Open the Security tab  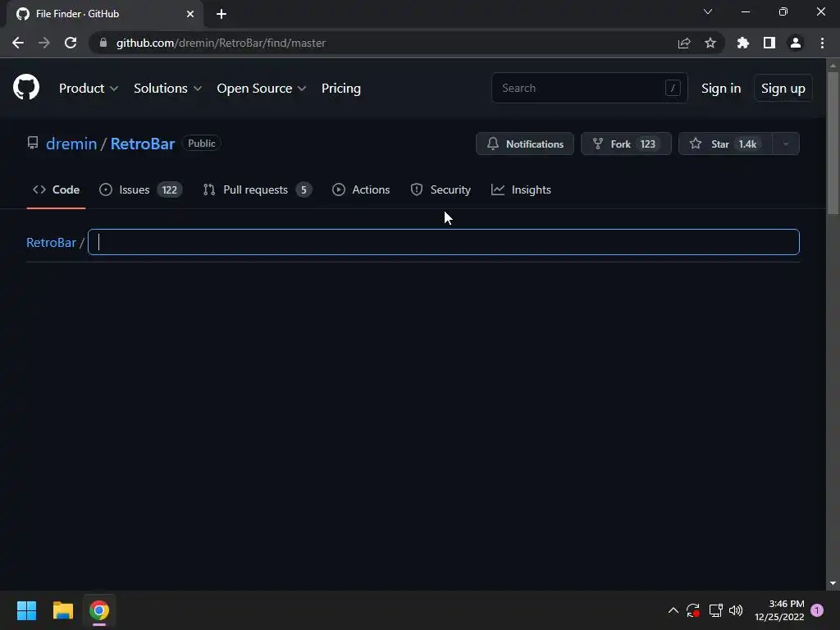pos(441,189)
